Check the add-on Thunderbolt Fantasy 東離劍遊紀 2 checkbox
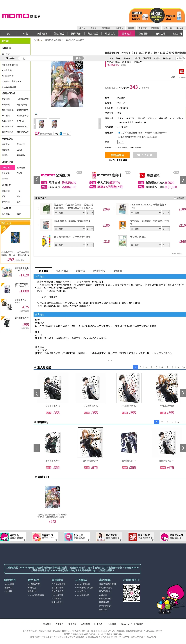The width and height of the screenshot is (186, 644). pos(38,225)
